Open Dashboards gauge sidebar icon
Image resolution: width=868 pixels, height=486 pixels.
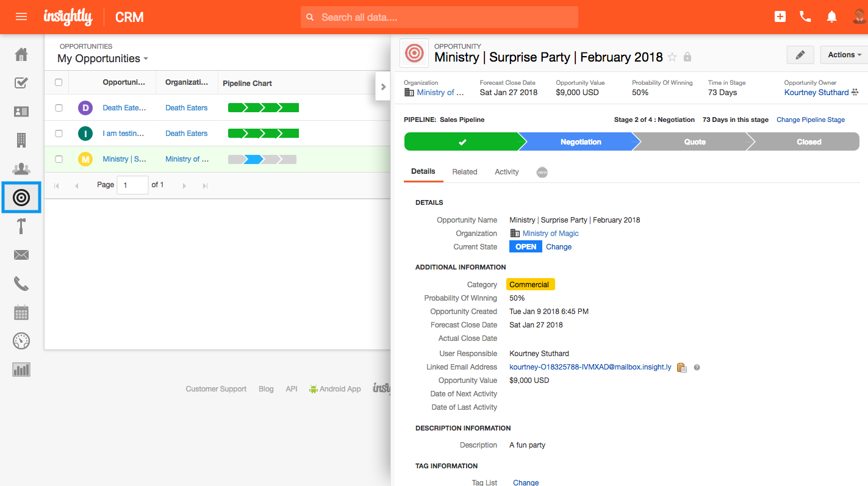(x=21, y=341)
